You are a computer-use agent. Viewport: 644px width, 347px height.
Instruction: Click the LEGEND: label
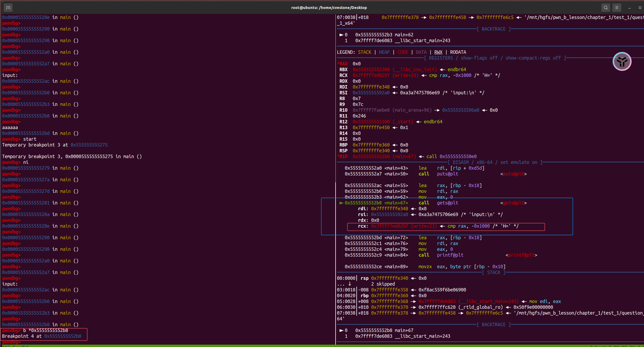(346, 52)
